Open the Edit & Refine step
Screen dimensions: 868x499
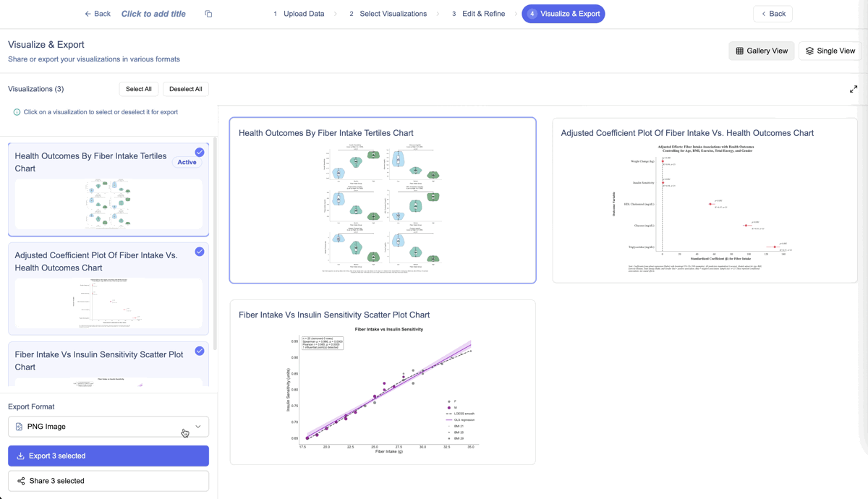[x=483, y=13]
